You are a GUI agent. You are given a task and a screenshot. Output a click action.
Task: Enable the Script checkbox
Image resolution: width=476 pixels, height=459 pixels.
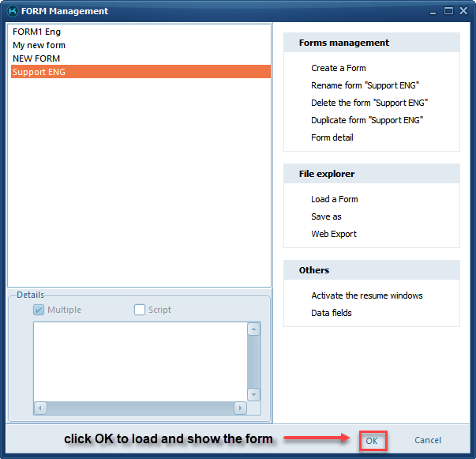pos(140,310)
